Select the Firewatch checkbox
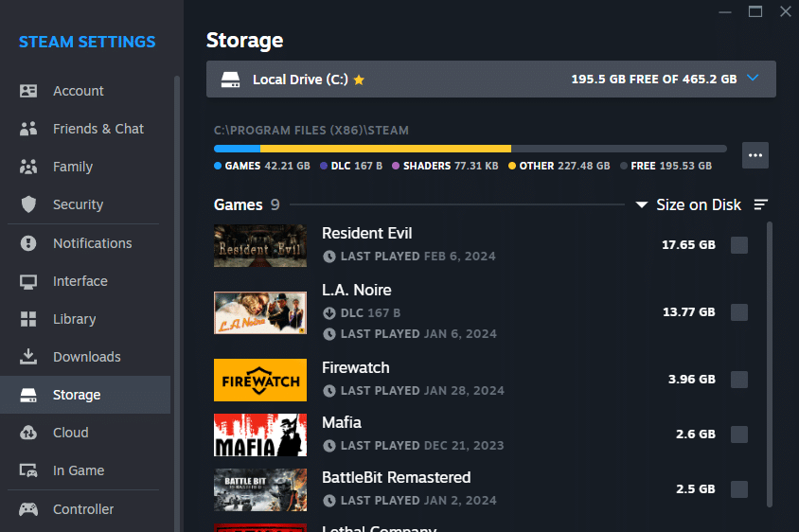 tap(739, 380)
